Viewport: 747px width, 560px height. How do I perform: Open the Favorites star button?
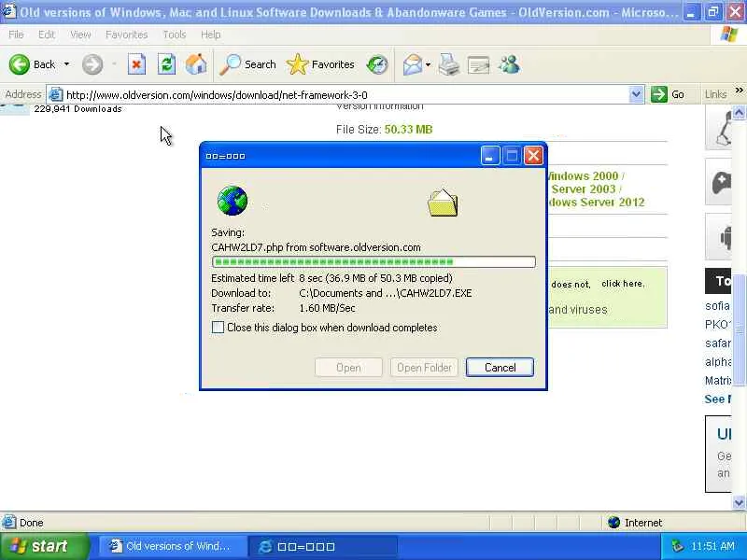pos(320,64)
